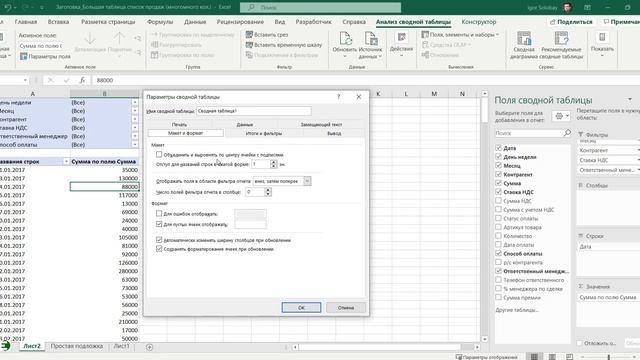Click the user account avatar
Screen dimensions: 640x360
coord(568,7)
